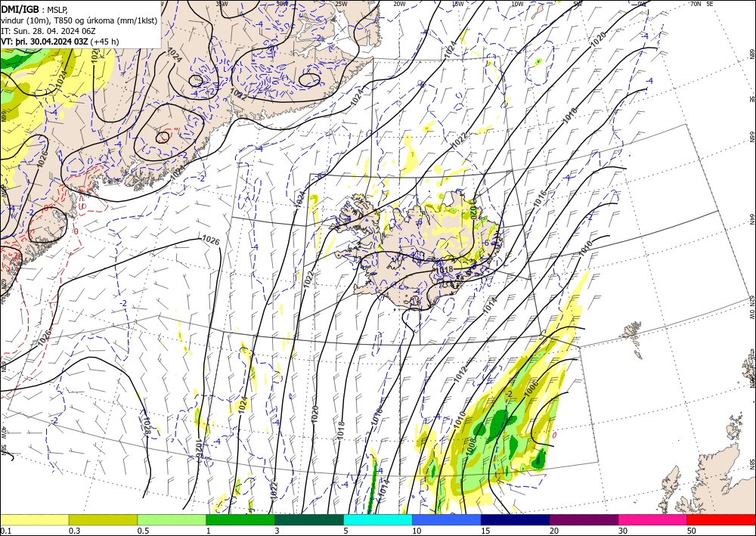Screen dimensions: 756x536
Task: Select 'VT: þri. 30.04.2024 03Z (+45 h)' line
Action: 60,42
